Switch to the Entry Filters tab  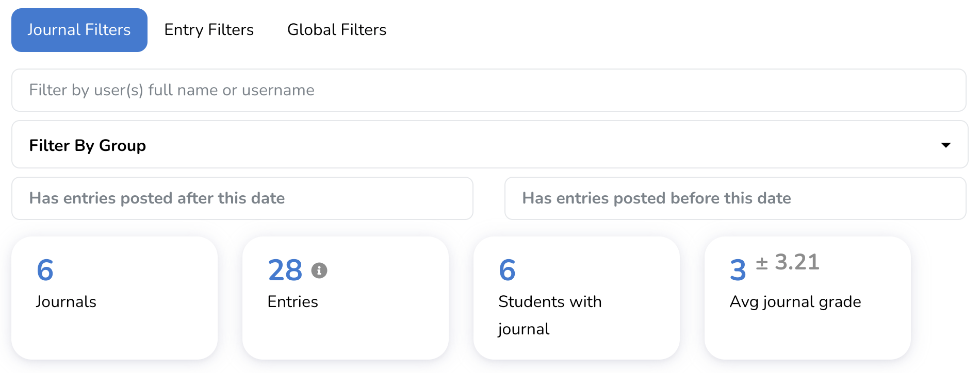[209, 30]
